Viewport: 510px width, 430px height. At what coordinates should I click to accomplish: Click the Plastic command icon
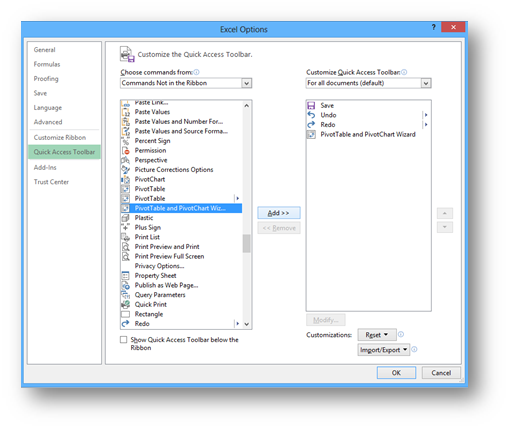click(126, 218)
